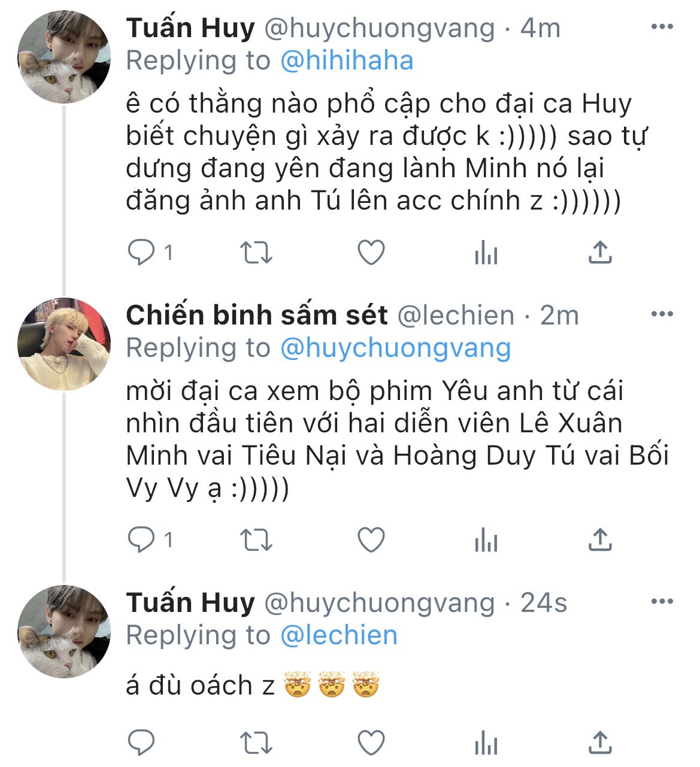Open more options on the 24s tweet
This screenshot has height=767, width=700.
pyautogui.click(x=662, y=602)
